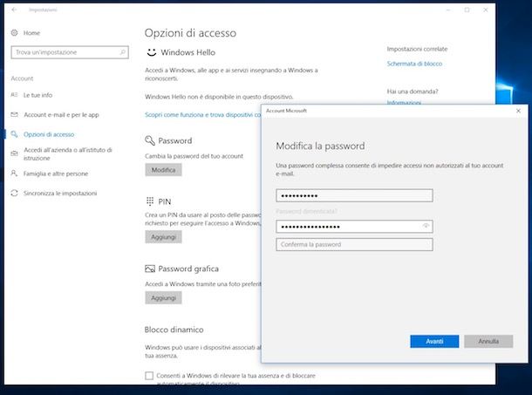The height and width of the screenshot is (395, 532).
Task: Click the current password field in the dialog
Action: click(x=354, y=195)
